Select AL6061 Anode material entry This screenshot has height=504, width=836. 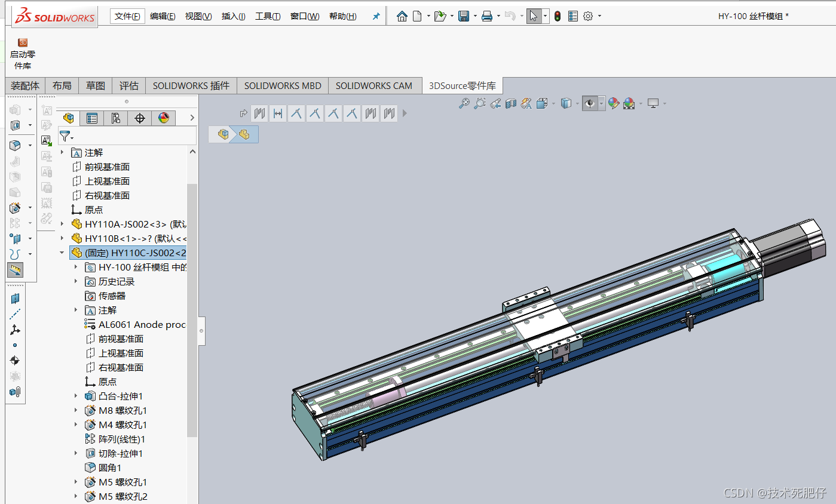(x=135, y=324)
